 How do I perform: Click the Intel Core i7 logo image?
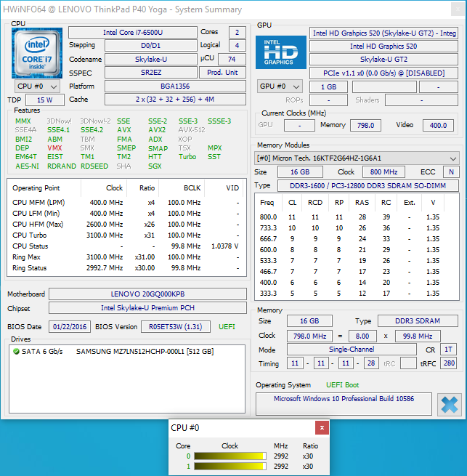[37, 53]
